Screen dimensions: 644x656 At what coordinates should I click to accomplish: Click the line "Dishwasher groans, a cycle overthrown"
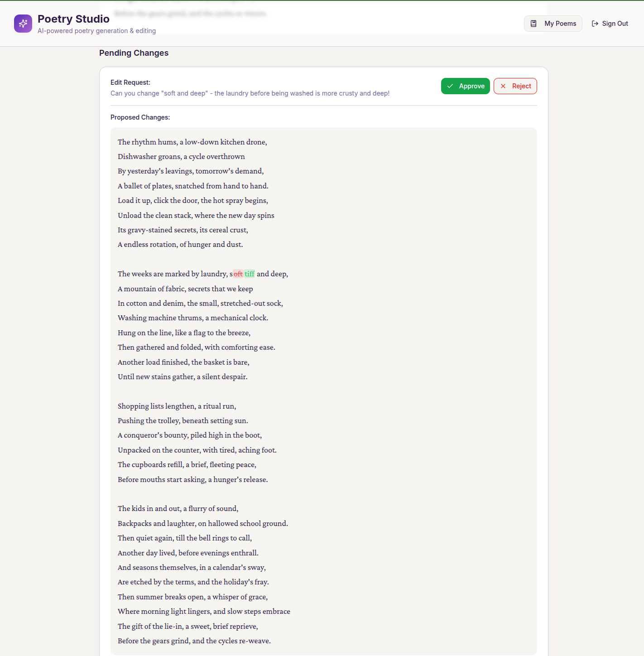(x=181, y=157)
